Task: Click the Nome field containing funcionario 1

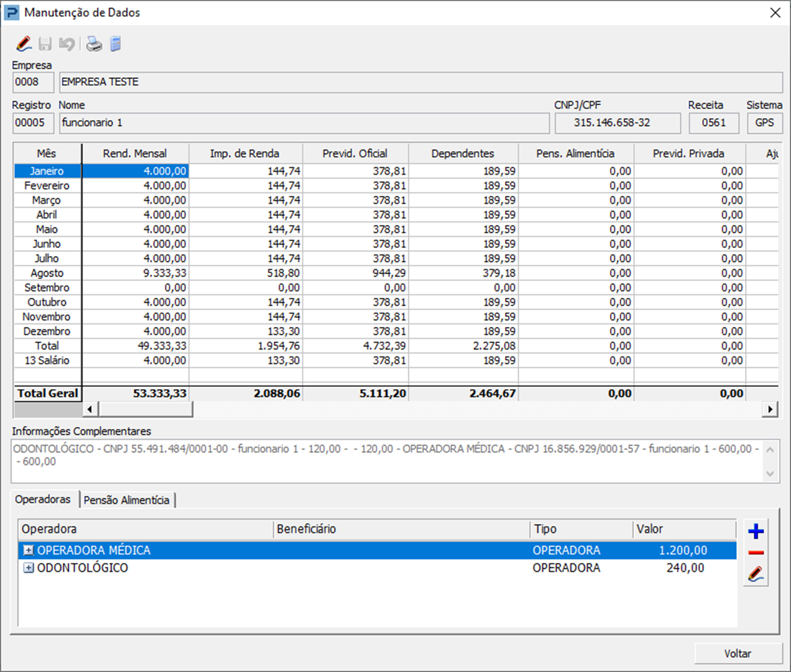Action: pyautogui.click(x=303, y=123)
